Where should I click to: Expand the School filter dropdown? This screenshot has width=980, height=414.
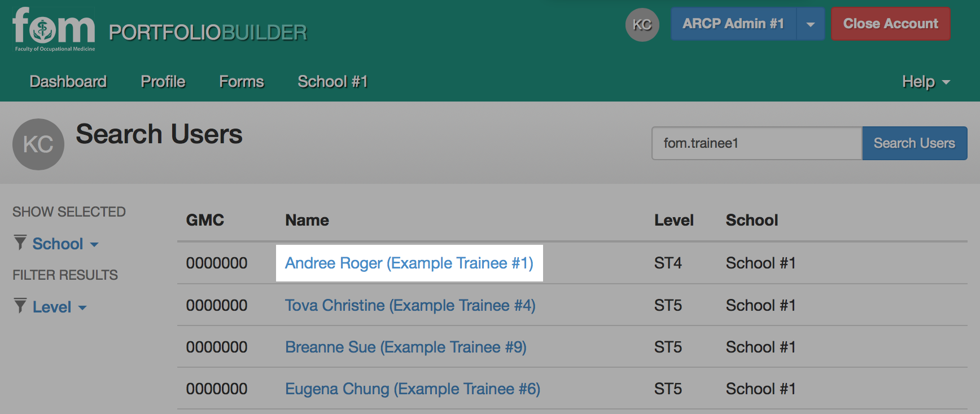coord(65,244)
